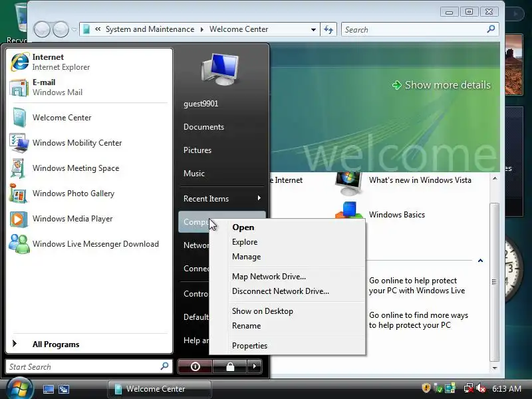
Task: Choose Rename in context menu
Action: click(x=287, y=326)
